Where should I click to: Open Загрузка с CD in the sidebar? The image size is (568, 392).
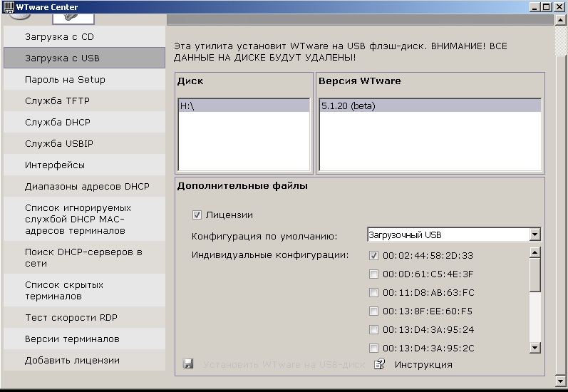click(59, 36)
